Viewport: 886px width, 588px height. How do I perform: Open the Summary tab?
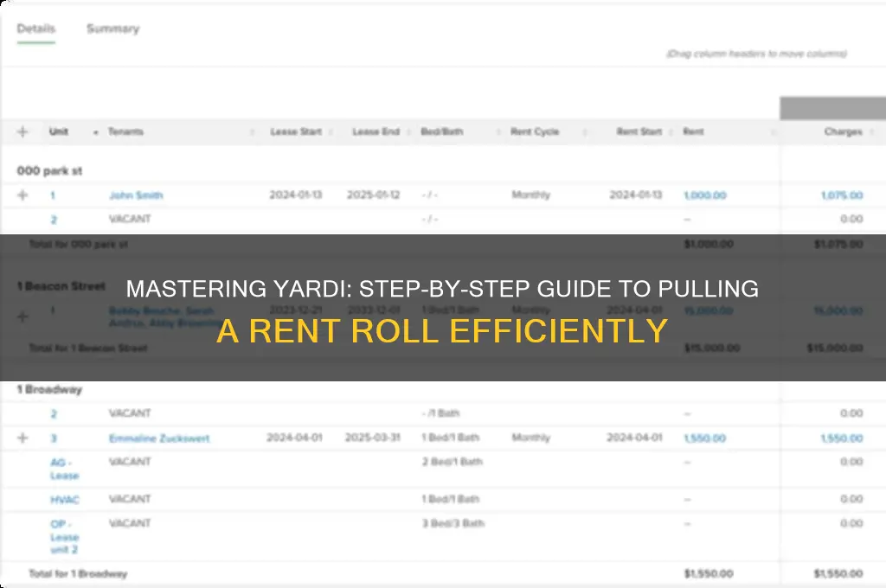(x=113, y=29)
